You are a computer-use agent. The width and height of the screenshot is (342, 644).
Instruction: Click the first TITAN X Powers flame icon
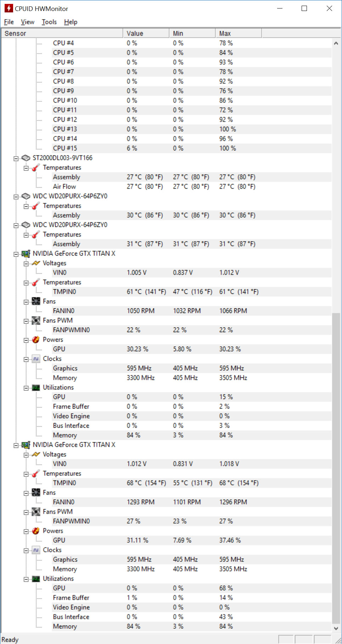pyautogui.click(x=36, y=340)
